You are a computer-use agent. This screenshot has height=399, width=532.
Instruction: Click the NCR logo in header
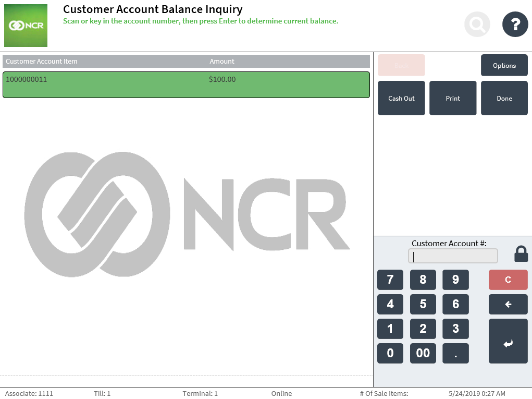click(26, 26)
